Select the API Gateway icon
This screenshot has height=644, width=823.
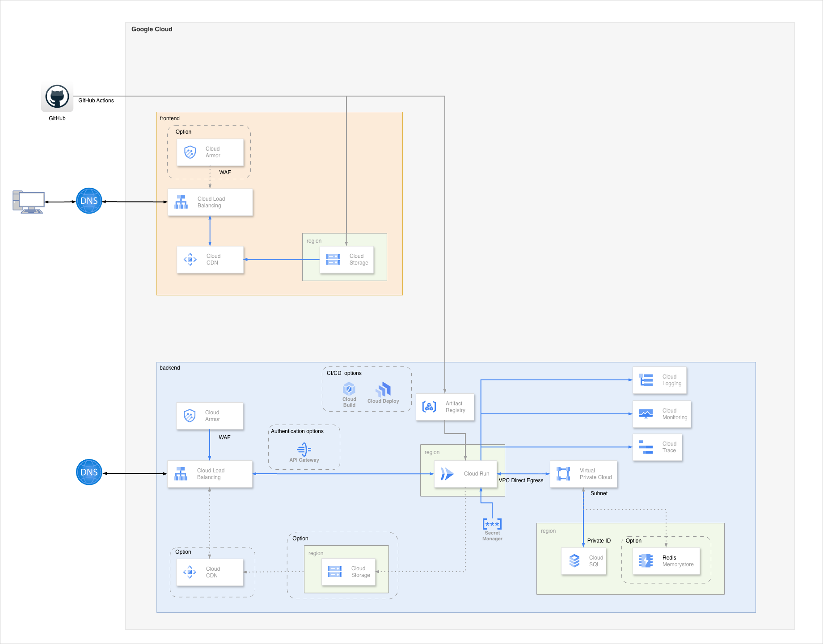pos(304,449)
